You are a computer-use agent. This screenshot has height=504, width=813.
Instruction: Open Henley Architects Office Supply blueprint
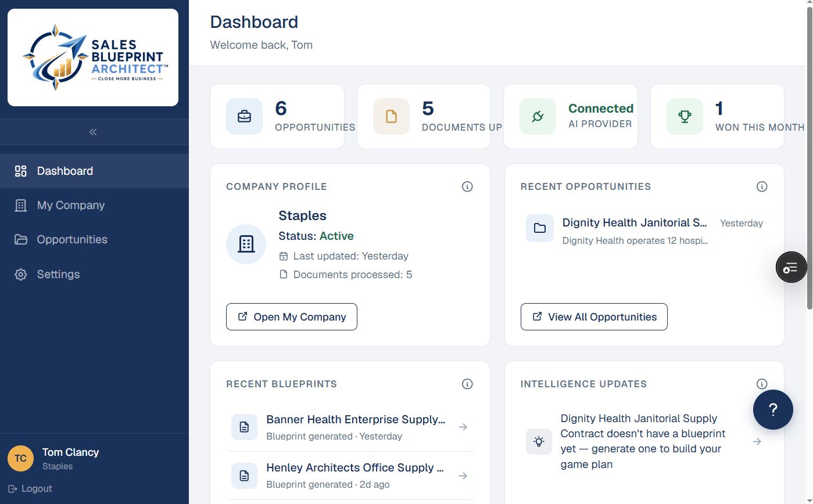350,476
